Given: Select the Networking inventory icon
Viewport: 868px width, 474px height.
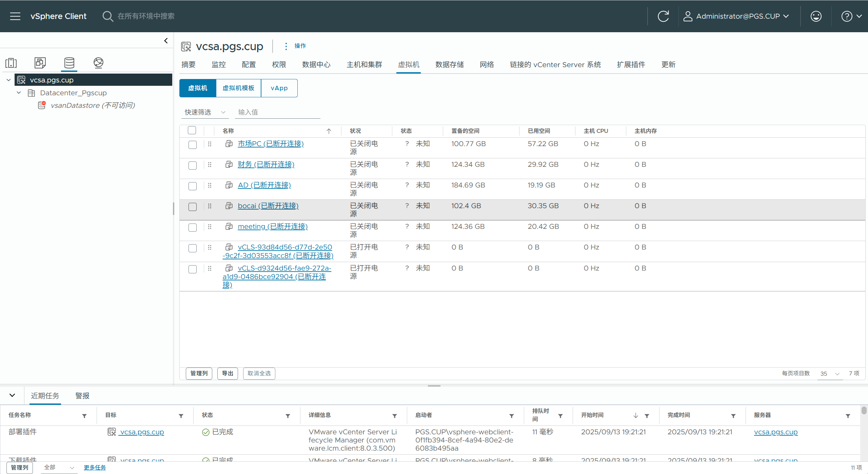Looking at the screenshot, I should point(98,63).
